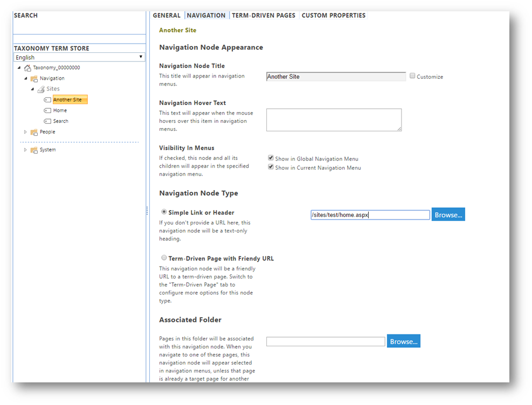Image resolution: width=532 pixels, height=405 pixels.
Task: Expand the System group node
Action: tap(25, 150)
